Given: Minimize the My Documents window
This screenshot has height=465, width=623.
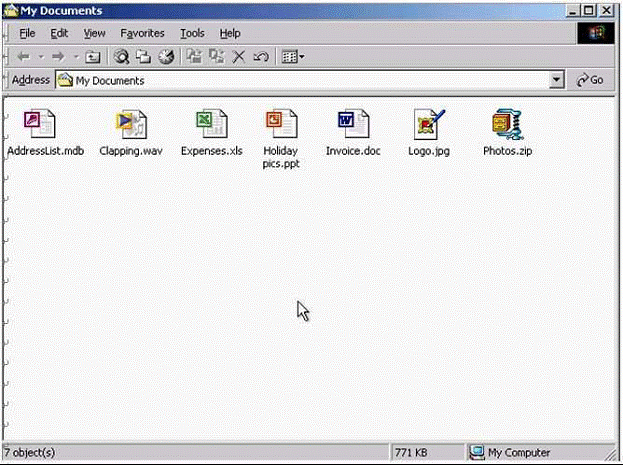Looking at the screenshot, I should pos(572,10).
